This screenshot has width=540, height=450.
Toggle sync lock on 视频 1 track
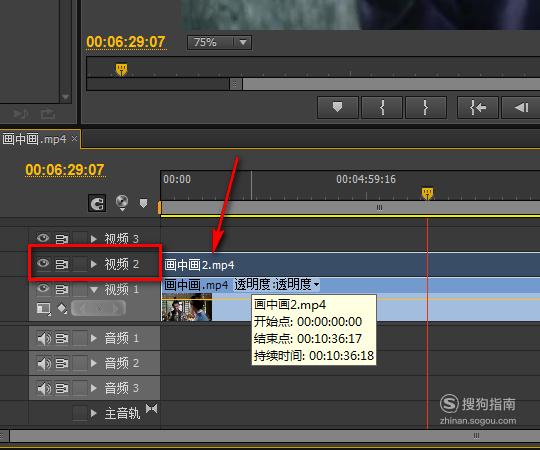pos(62,289)
